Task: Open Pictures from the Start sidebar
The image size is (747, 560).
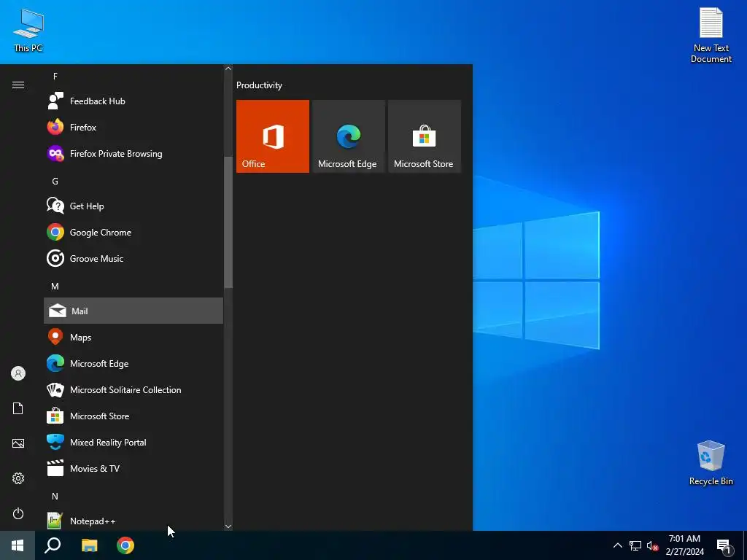Action: (x=18, y=443)
